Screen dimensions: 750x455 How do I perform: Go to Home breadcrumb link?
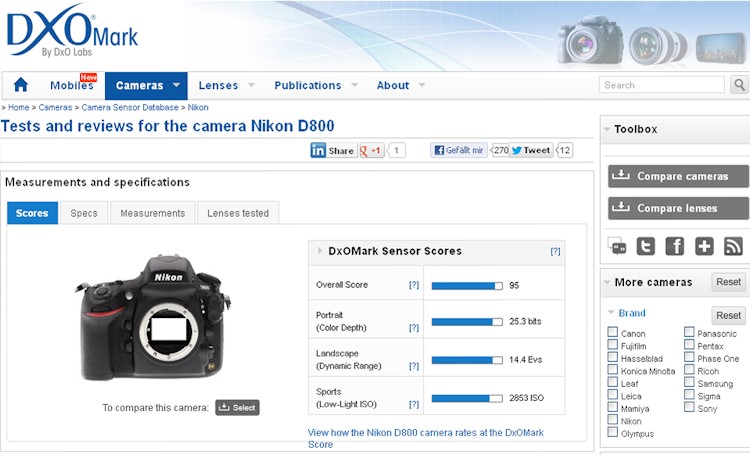point(18,107)
